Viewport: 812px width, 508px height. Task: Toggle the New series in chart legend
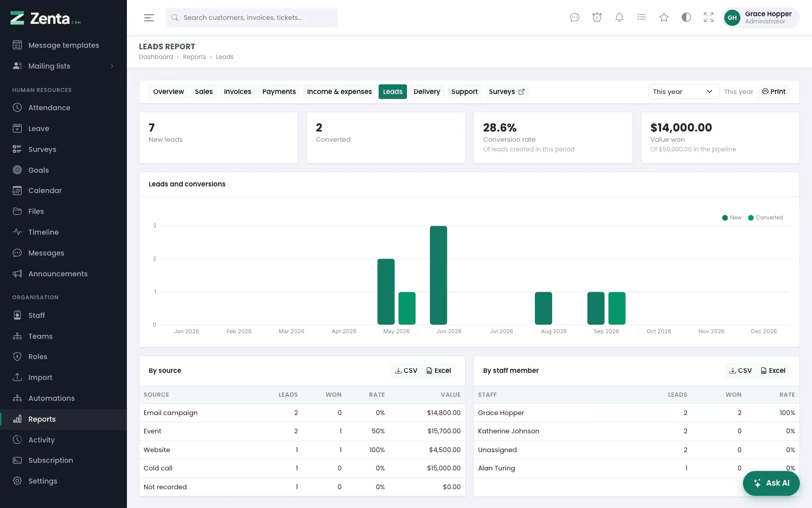(x=732, y=217)
